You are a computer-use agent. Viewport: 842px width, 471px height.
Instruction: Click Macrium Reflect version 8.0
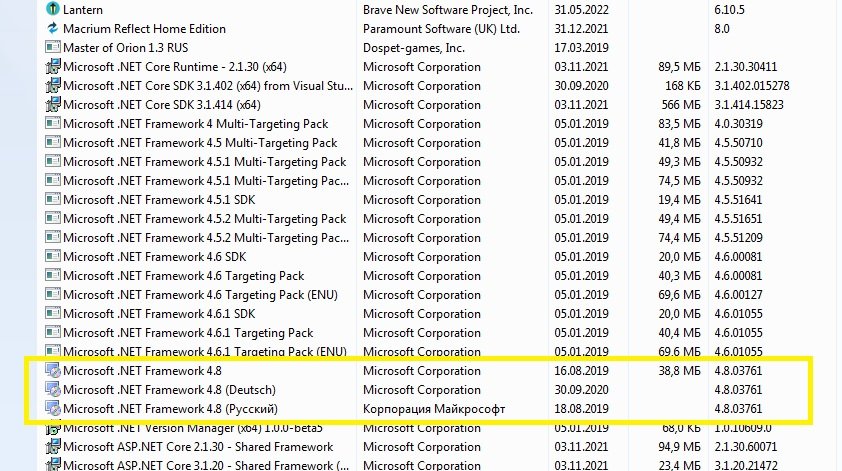coord(722,28)
